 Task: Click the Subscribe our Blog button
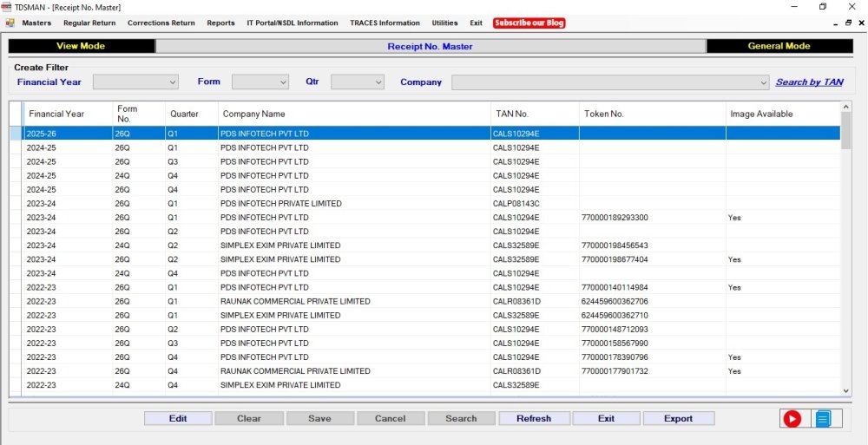(529, 23)
